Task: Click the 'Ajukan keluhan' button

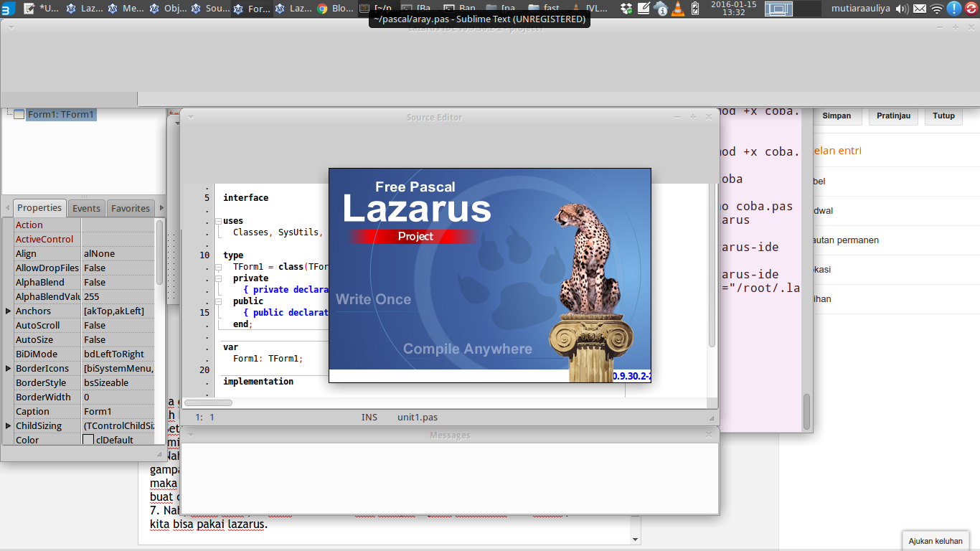Action: [x=936, y=541]
